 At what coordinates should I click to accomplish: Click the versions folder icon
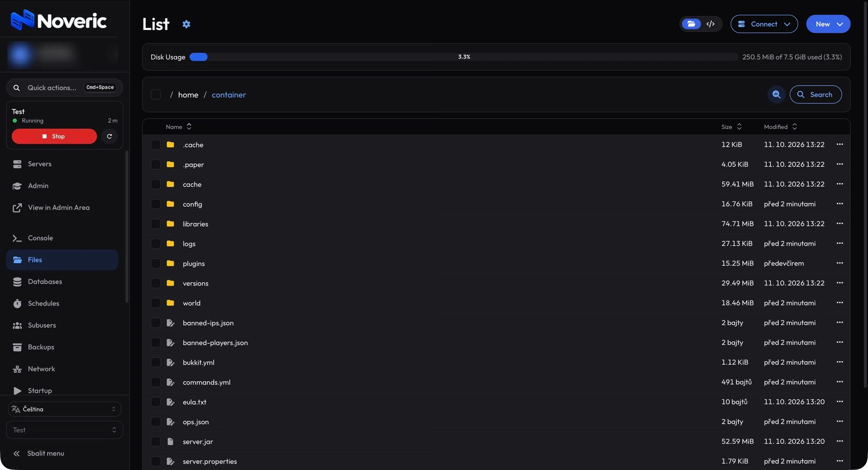170,283
